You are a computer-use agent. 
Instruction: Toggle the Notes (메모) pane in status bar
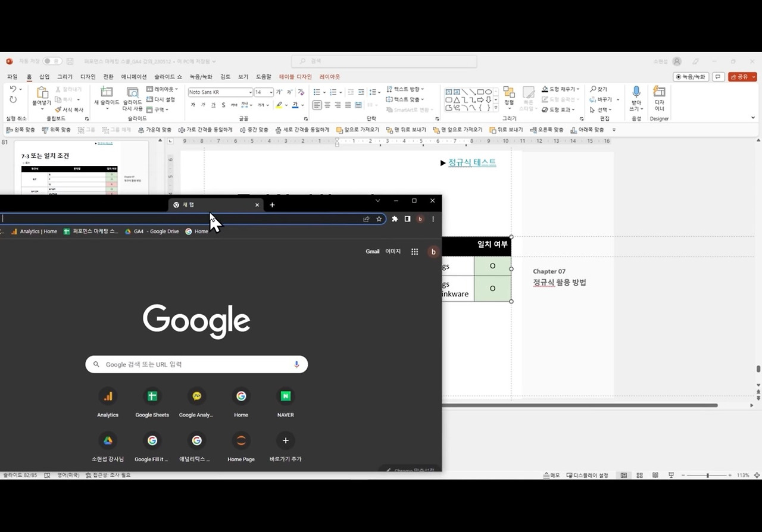pos(551,475)
